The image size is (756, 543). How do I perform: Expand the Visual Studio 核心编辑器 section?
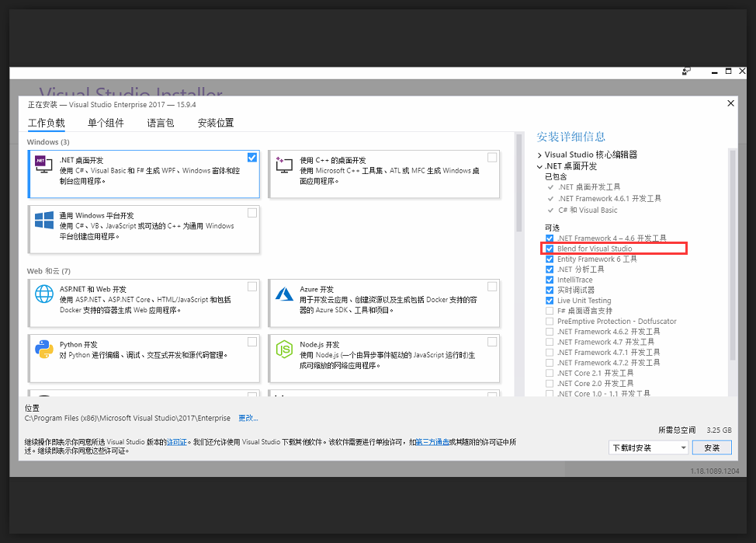pyautogui.click(x=540, y=155)
